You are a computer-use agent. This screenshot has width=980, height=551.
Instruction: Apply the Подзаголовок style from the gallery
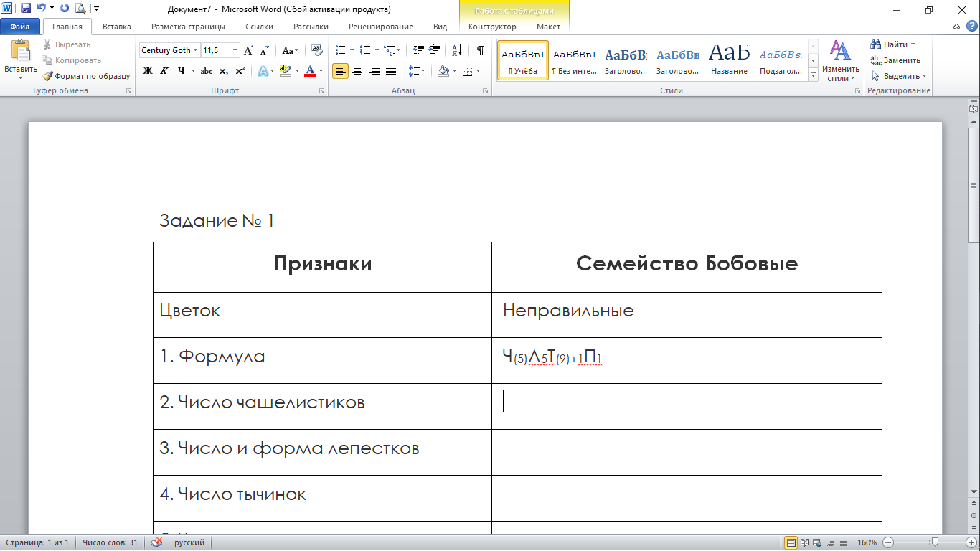[781, 60]
